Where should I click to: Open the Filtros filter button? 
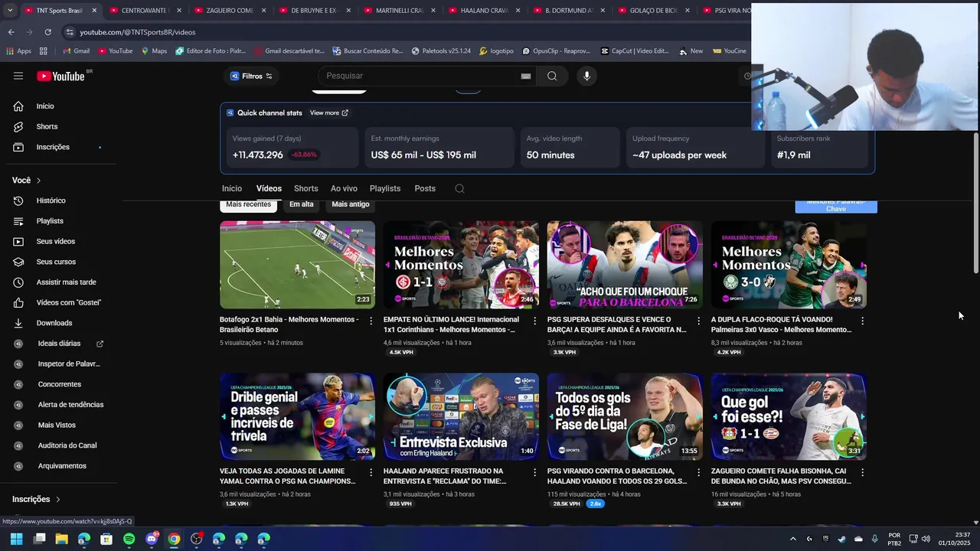[x=251, y=76]
